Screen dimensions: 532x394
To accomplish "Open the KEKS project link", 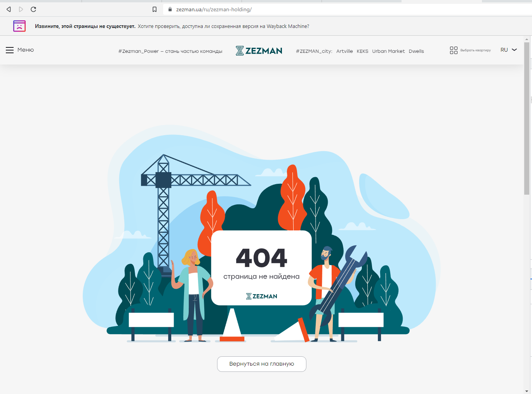I will click(x=362, y=51).
